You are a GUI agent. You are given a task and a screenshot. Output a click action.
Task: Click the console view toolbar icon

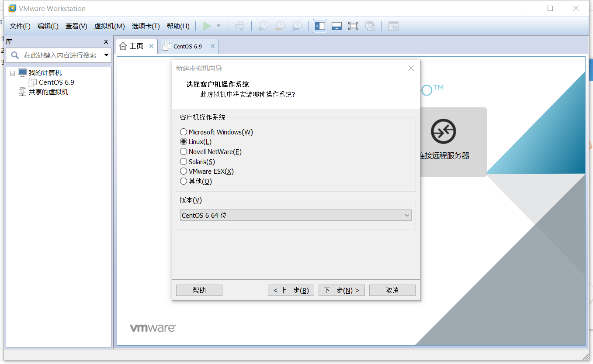pos(393,26)
